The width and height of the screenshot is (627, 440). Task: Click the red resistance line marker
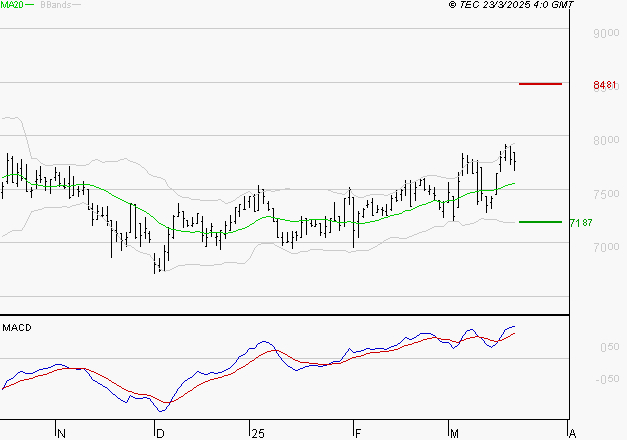pos(540,84)
